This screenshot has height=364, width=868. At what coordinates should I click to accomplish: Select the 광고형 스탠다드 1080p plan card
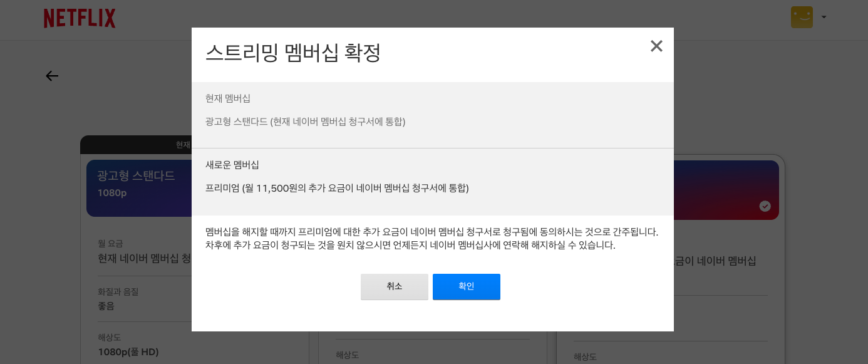point(139,188)
